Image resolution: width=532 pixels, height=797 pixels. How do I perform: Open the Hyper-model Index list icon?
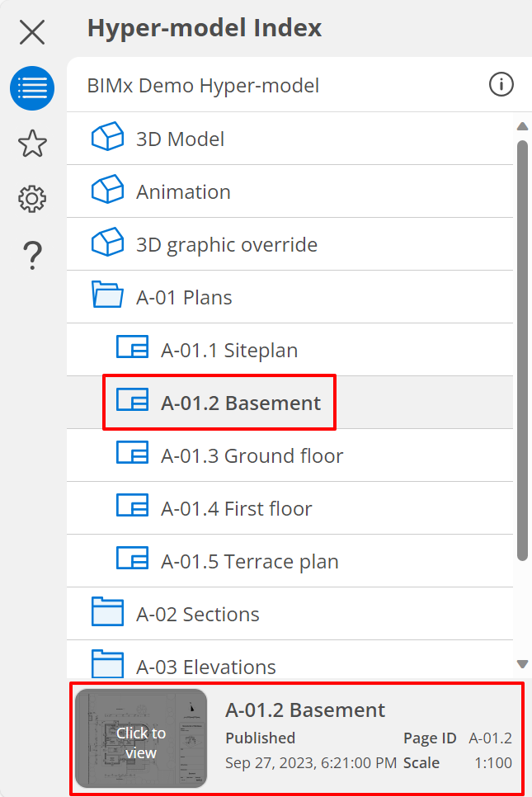pyautogui.click(x=32, y=88)
